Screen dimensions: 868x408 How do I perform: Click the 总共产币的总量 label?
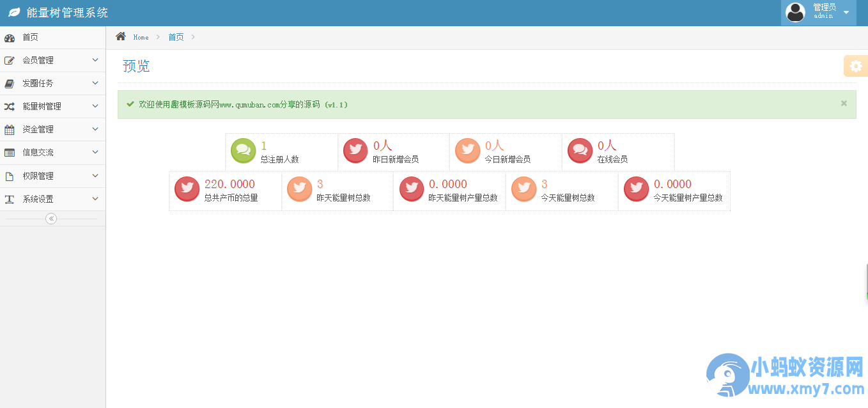[x=231, y=198]
